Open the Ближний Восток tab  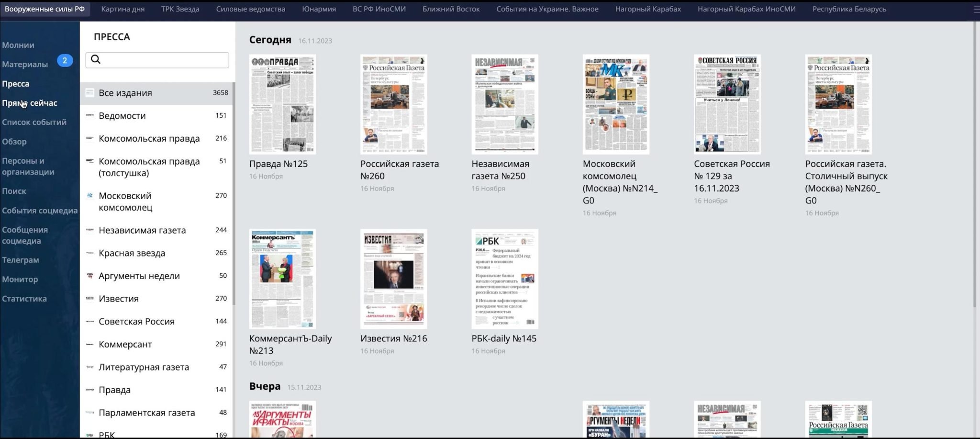pyautogui.click(x=451, y=9)
